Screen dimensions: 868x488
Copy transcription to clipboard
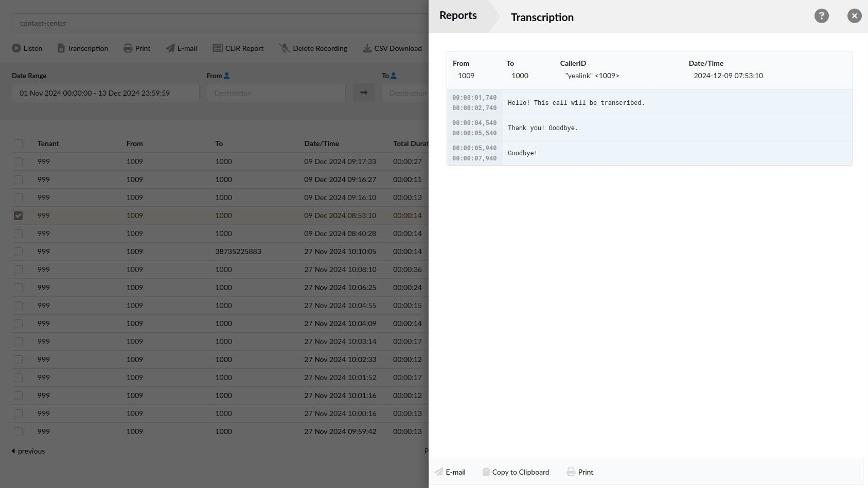coord(516,472)
